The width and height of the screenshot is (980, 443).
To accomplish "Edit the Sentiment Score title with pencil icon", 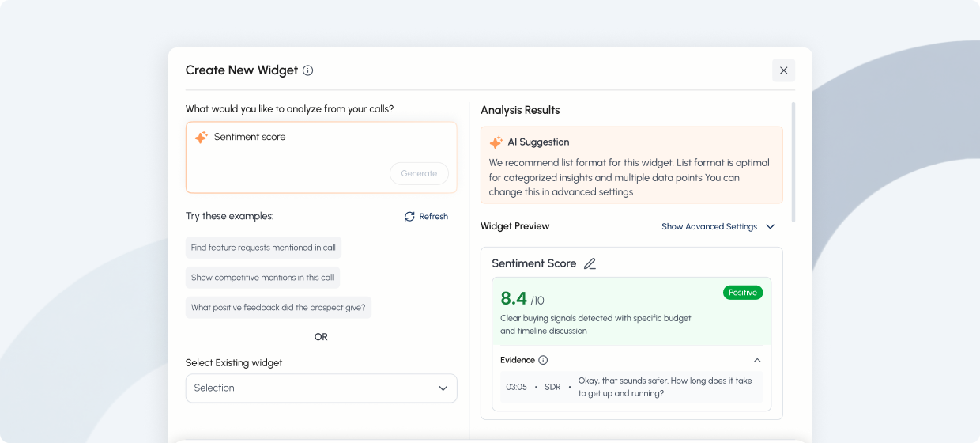I will point(590,264).
